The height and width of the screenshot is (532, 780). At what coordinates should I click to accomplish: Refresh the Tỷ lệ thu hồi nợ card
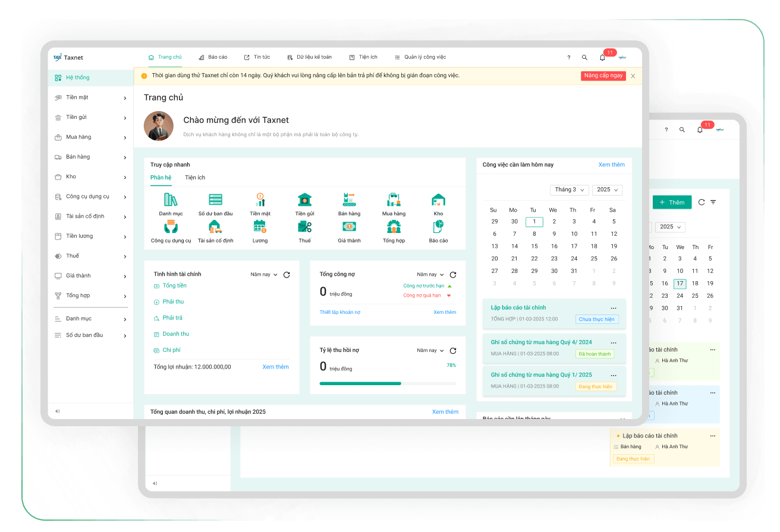pyautogui.click(x=453, y=351)
